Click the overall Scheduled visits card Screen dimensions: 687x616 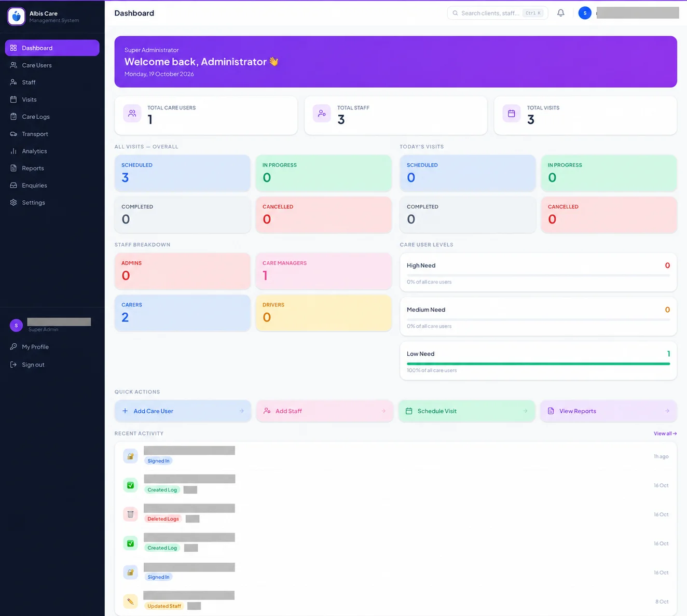coord(183,173)
